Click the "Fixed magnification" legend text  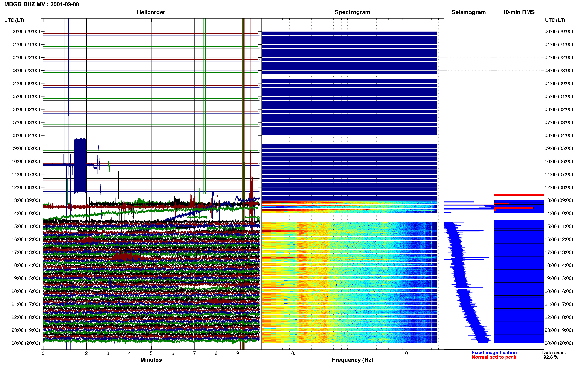point(494,352)
